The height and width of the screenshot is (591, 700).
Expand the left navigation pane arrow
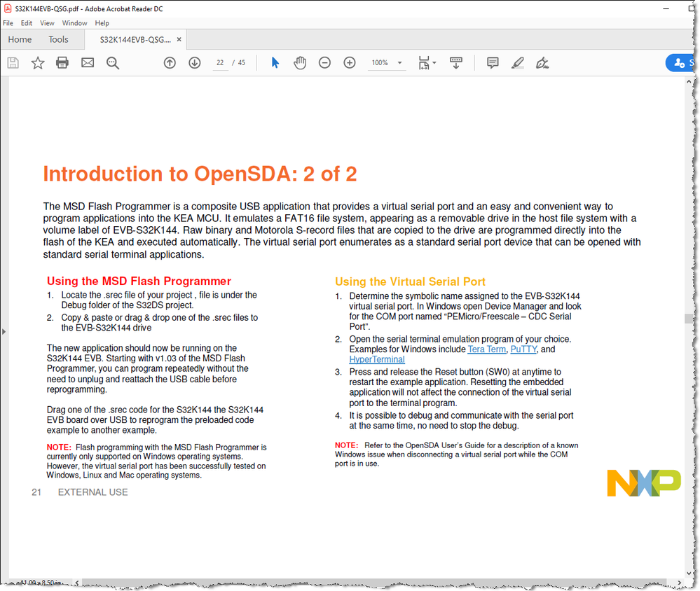tap(4, 331)
